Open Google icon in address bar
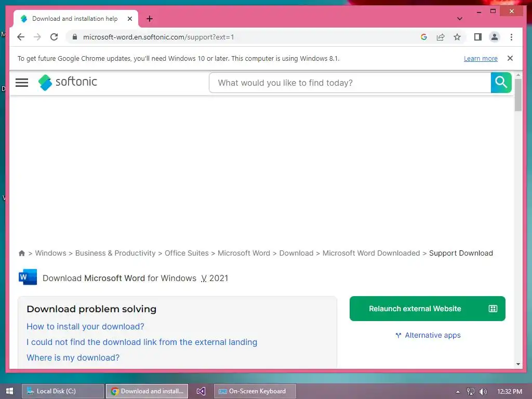 (424, 37)
